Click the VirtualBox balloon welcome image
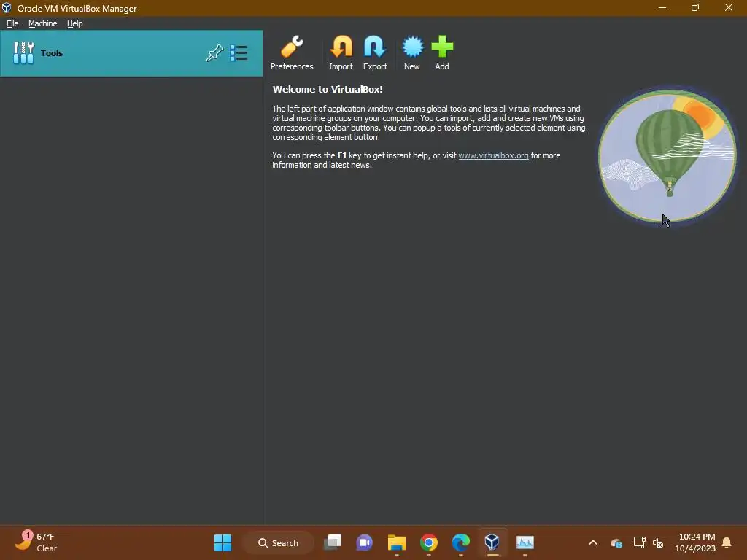The image size is (747, 560). (667, 156)
